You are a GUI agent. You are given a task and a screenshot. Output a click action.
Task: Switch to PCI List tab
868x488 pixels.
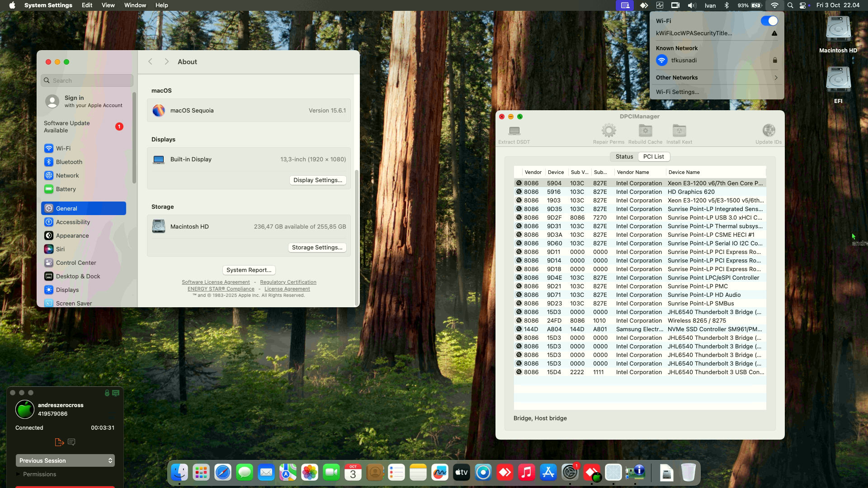(653, 156)
